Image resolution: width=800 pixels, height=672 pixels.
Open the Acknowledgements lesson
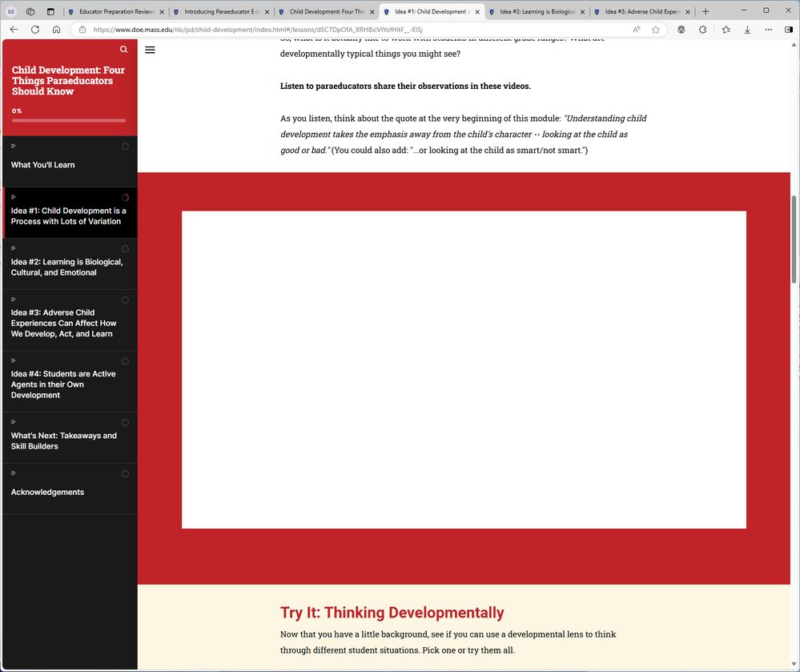[70, 489]
